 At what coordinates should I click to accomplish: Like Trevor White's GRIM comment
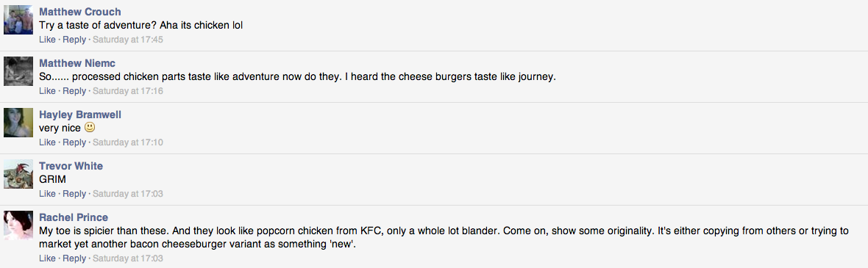pos(48,194)
